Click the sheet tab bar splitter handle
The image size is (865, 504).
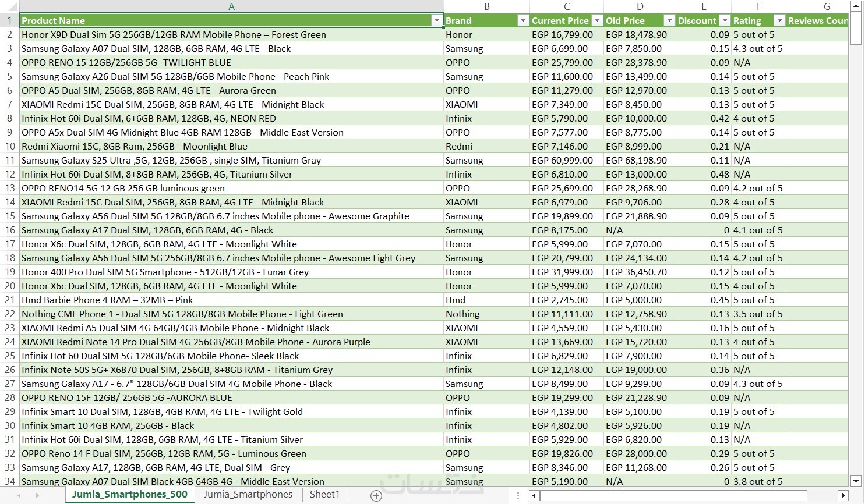coord(518,496)
